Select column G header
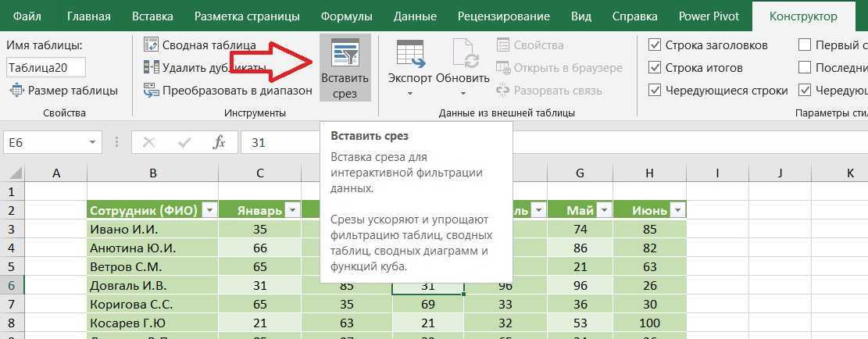Viewport: 868px width, 339px height. point(580,173)
